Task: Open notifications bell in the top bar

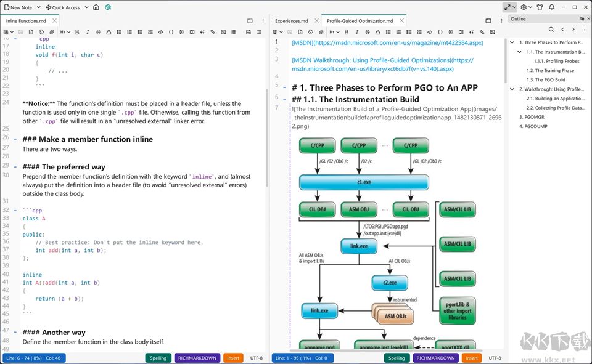Action: click(x=551, y=7)
